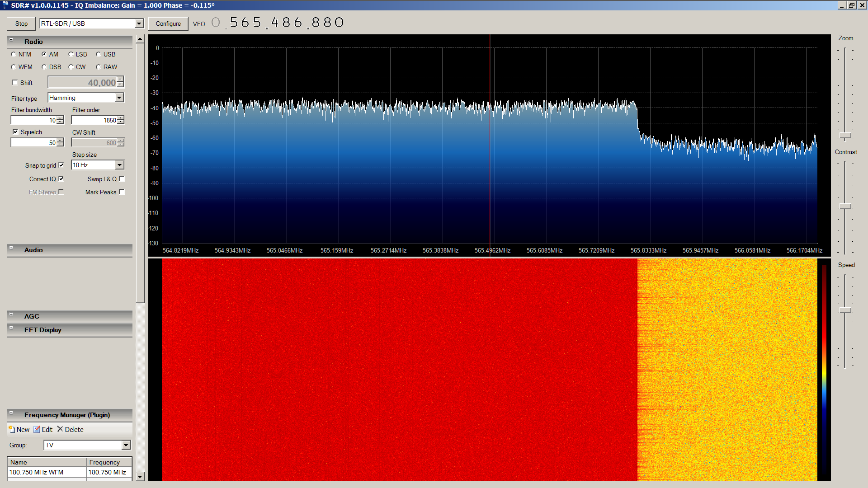The height and width of the screenshot is (488, 868).
Task: Open the Step size dropdown
Action: click(119, 165)
